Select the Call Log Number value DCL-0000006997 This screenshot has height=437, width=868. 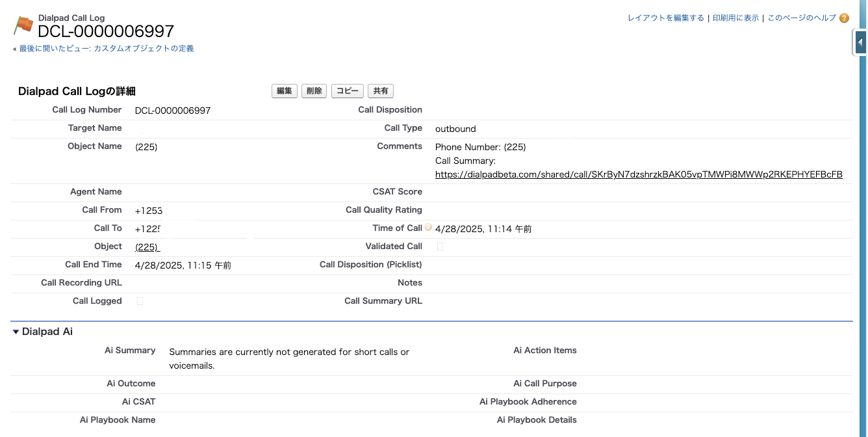(x=173, y=111)
